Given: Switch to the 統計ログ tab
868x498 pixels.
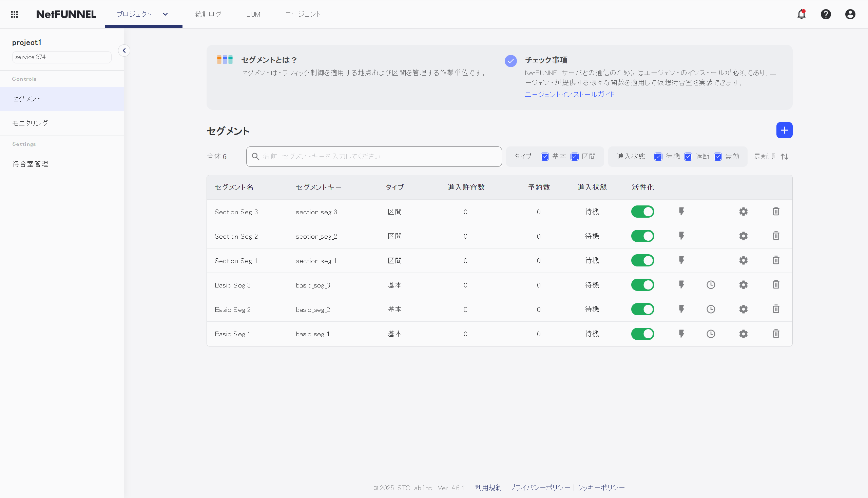Looking at the screenshot, I should 208,14.
